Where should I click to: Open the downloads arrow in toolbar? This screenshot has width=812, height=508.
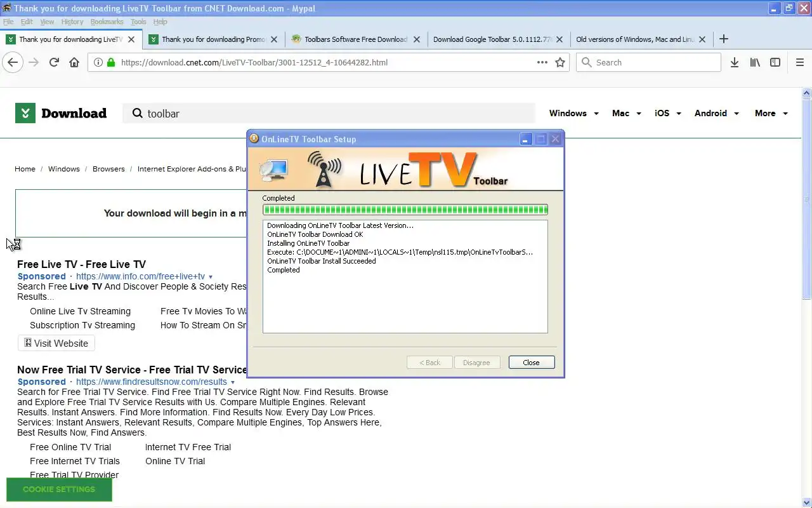[735, 62]
